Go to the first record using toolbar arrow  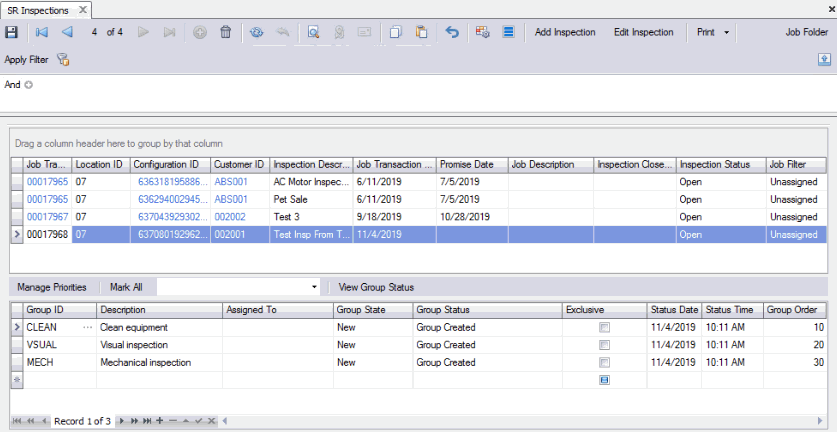pos(42,32)
